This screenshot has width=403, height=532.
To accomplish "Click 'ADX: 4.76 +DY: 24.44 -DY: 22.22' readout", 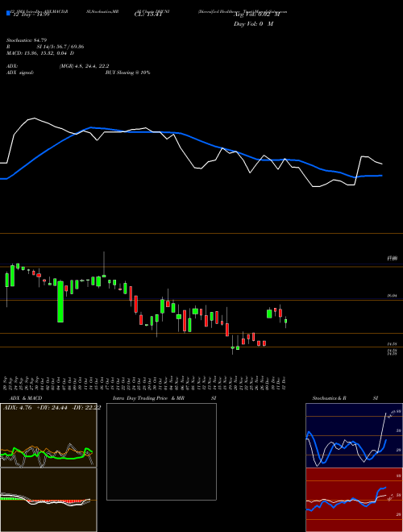I will pyautogui.click(x=52, y=408).
